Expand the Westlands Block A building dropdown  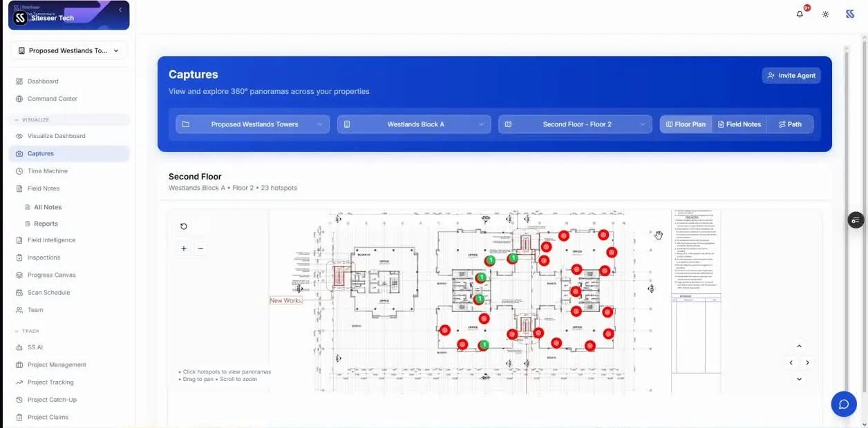(414, 124)
